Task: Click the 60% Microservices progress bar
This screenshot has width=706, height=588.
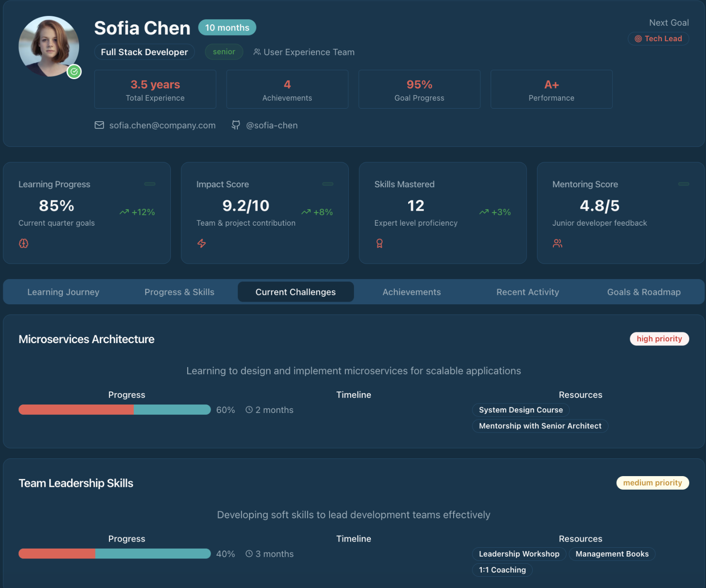Action: tap(114, 410)
